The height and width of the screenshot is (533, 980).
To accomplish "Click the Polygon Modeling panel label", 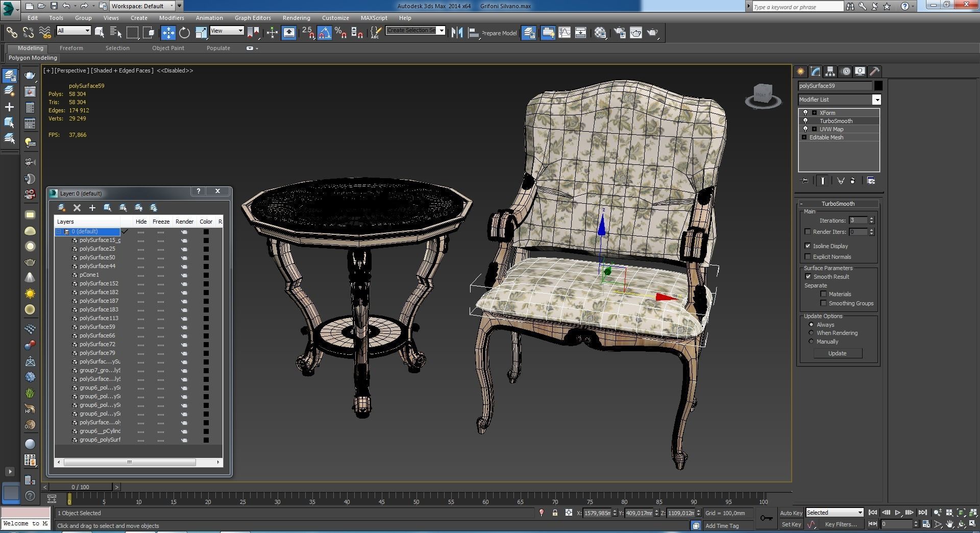I will (33, 58).
